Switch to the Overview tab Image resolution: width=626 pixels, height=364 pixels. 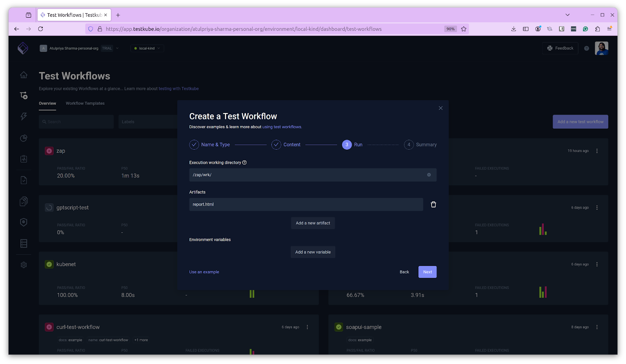pyautogui.click(x=47, y=104)
